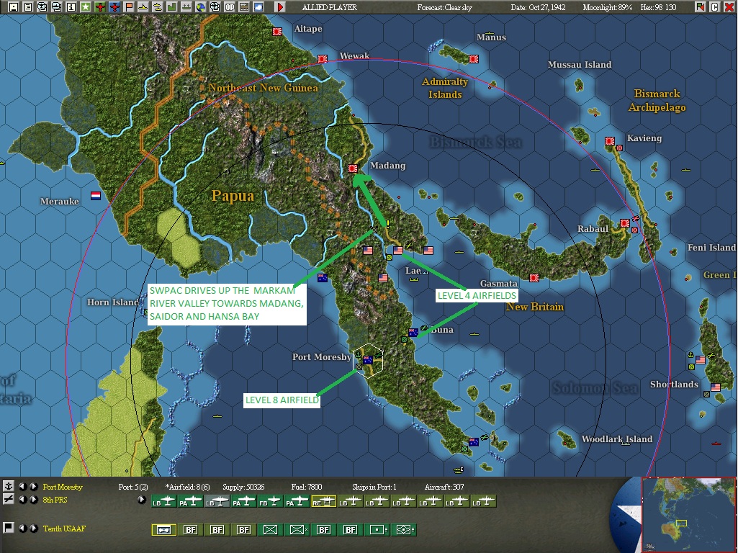Click the Tenth USAAF unit name

point(64,529)
